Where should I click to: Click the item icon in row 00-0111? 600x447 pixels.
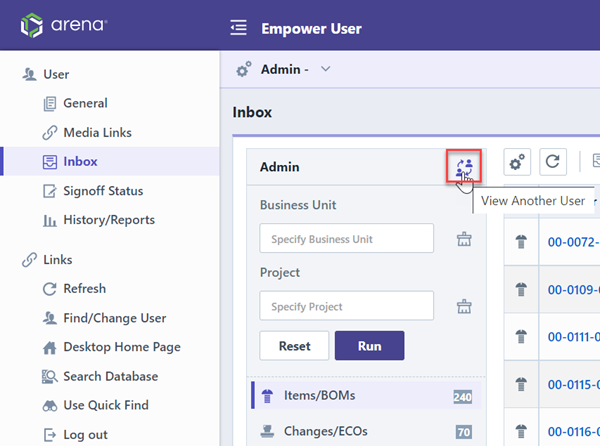pyautogui.click(x=521, y=337)
